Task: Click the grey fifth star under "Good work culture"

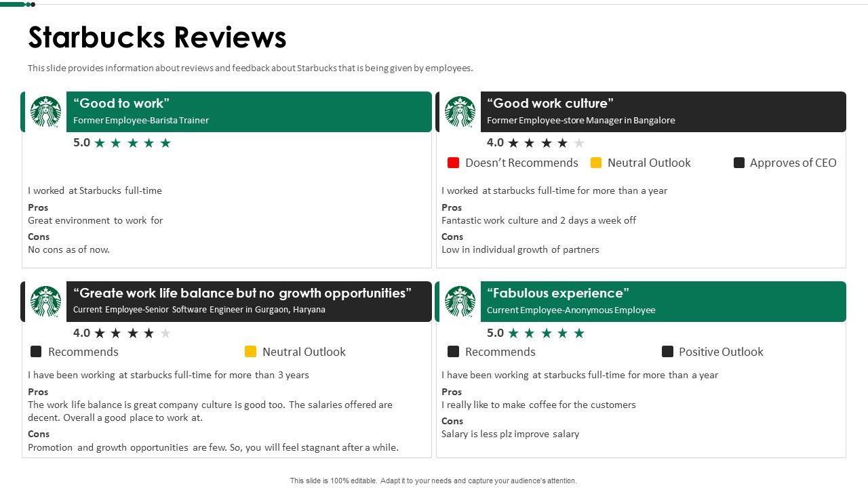Action: pos(579,143)
